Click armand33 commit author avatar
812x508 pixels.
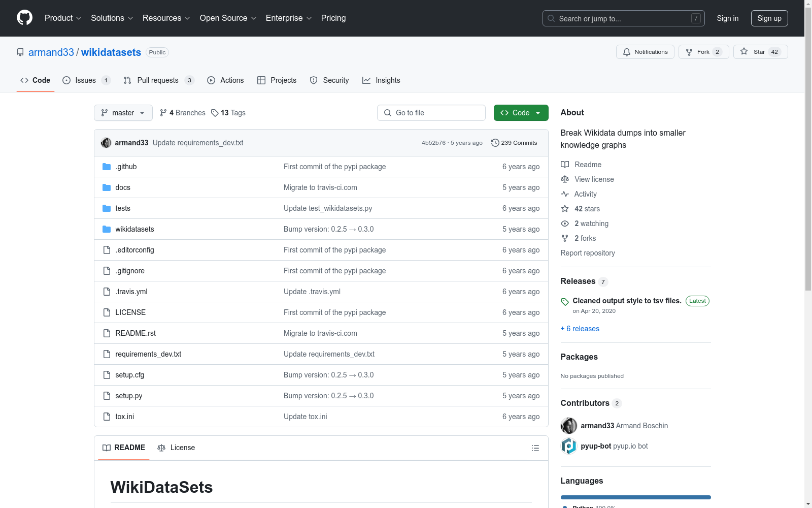[106, 143]
